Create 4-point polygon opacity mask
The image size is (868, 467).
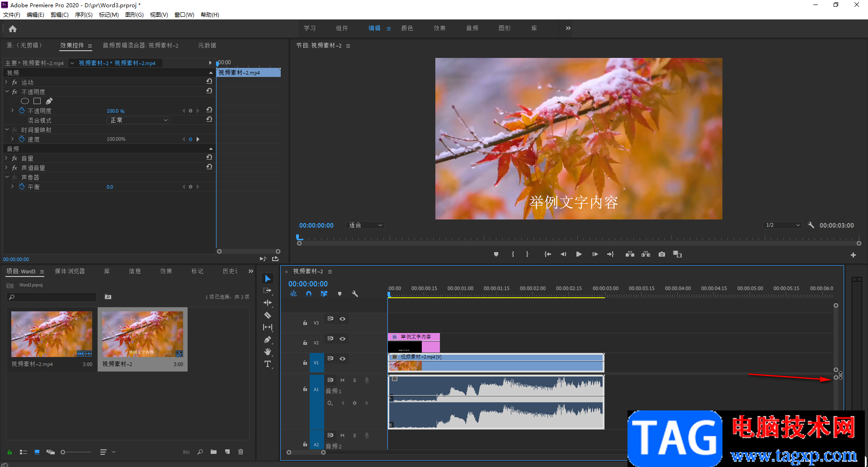pyautogui.click(x=37, y=101)
